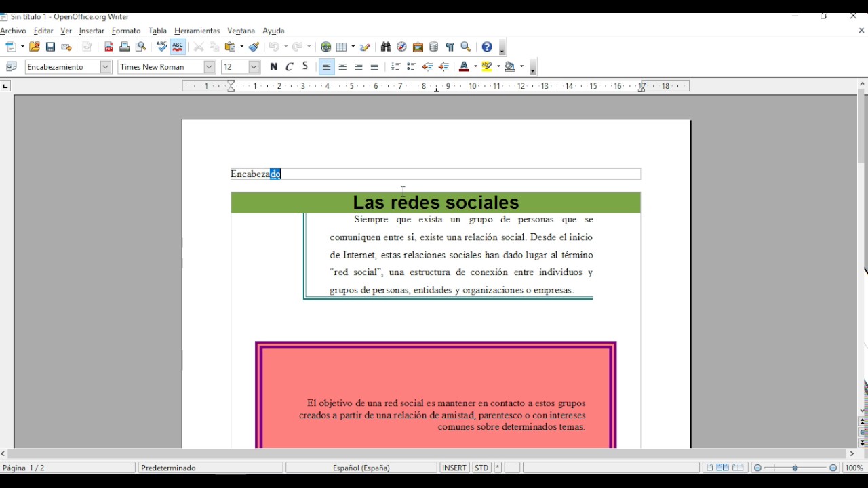Export directly as PDF
The image size is (868, 488).
pyautogui.click(x=108, y=47)
